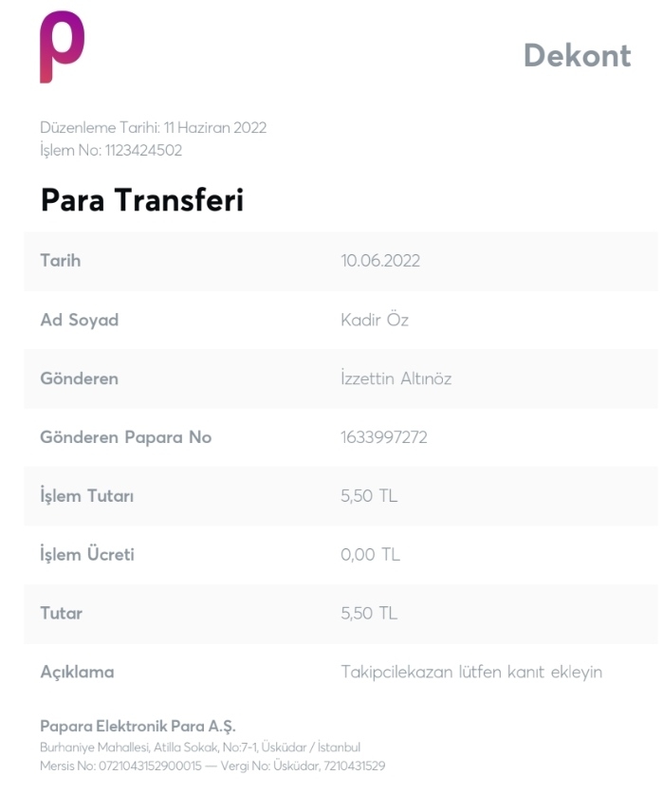Click the İşlem Tutarı label
663x812 pixels.
(87, 495)
